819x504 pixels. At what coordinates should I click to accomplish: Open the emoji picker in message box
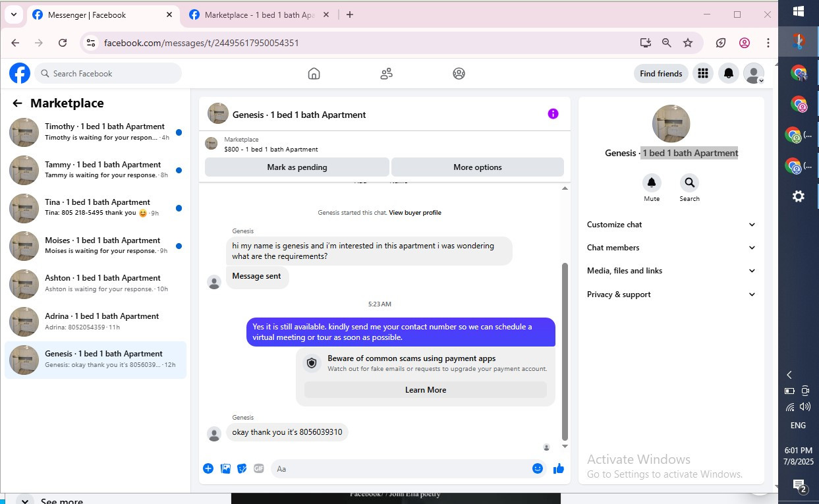538,468
